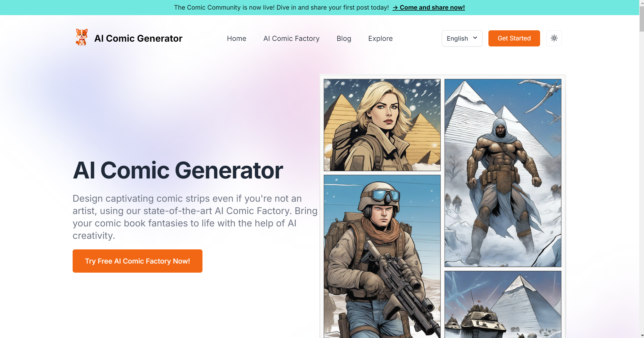Viewport: 644px width, 338px height.
Task: Open the AI Comic Factory page
Action: 291,38
